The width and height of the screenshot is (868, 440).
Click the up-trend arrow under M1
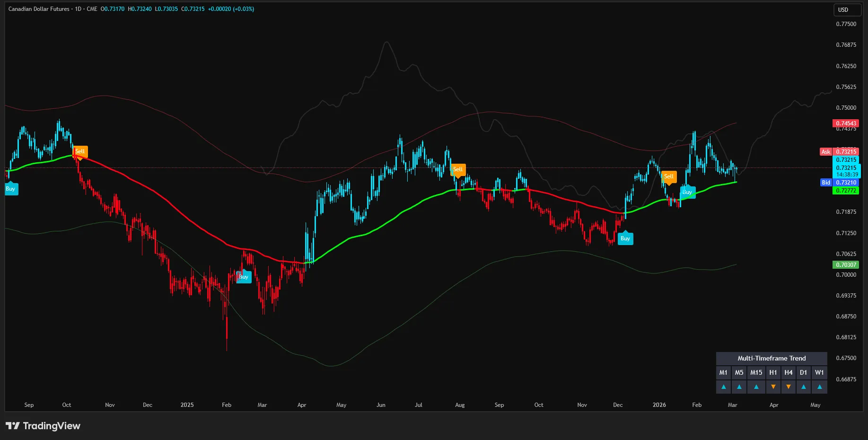pos(723,387)
